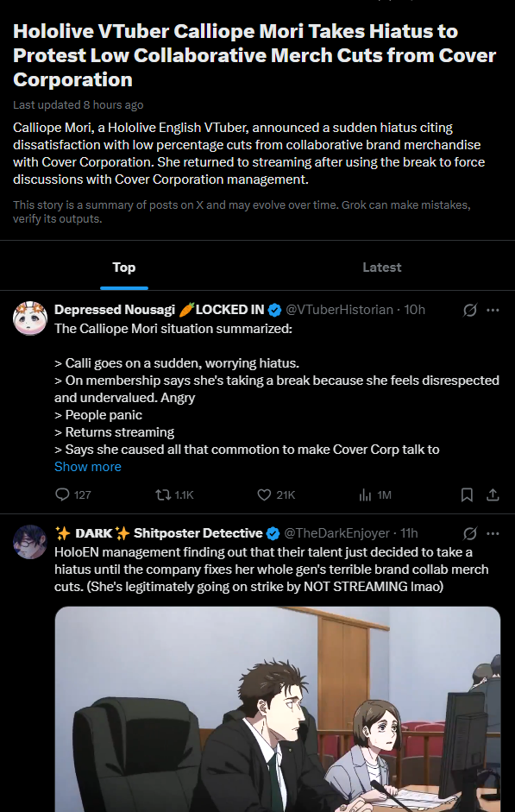Open Grok icon on VTuberHistorian post

(x=470, y=310)
